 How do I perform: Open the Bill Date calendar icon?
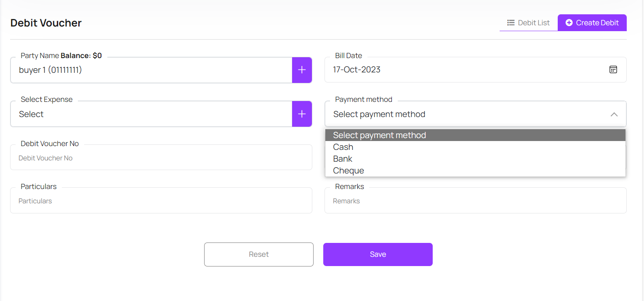coord(613,69)
